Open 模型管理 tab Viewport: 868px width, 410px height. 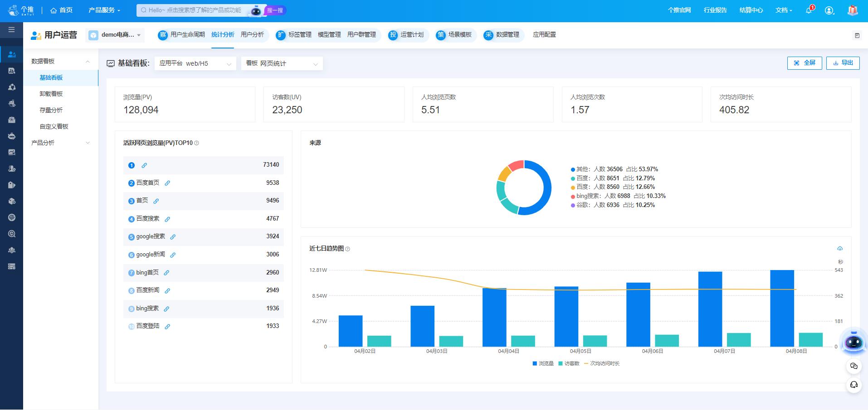click(x=329, y=34)
